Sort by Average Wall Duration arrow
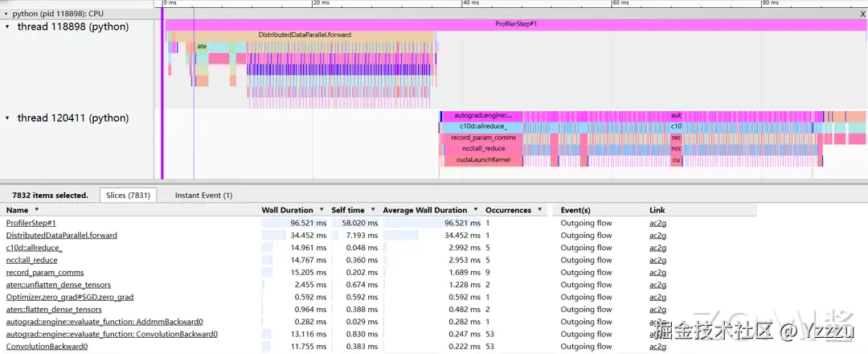This screenshot has width=868, height=354. (x=475, y=211)
